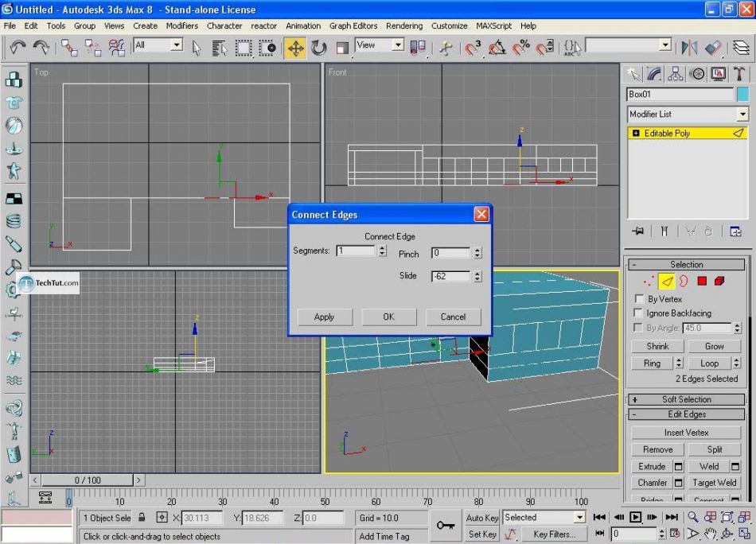Click the Grow selection button
The width and height of the screenshot is (756, 544).
(714, 346)
